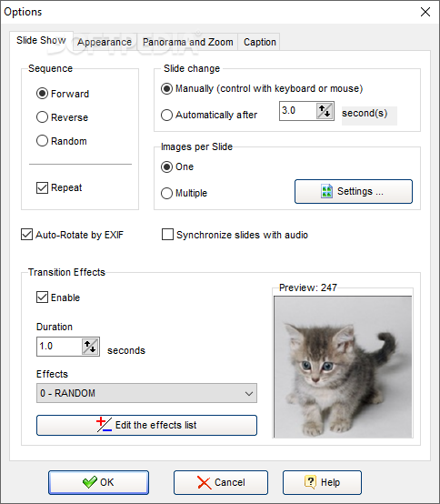Click the Cancel button
The width and height of the screenshot is (440, 504).
[x=221, y=482]
